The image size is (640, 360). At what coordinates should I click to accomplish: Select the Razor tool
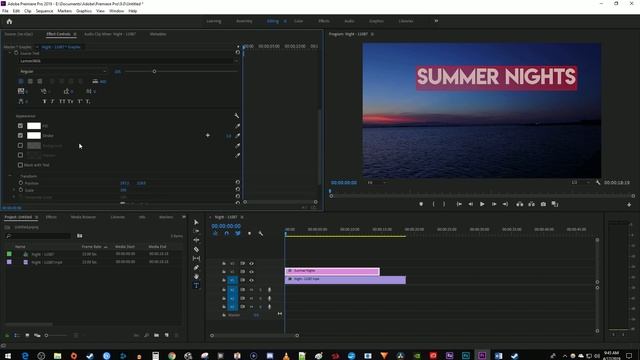click(196, 249)
